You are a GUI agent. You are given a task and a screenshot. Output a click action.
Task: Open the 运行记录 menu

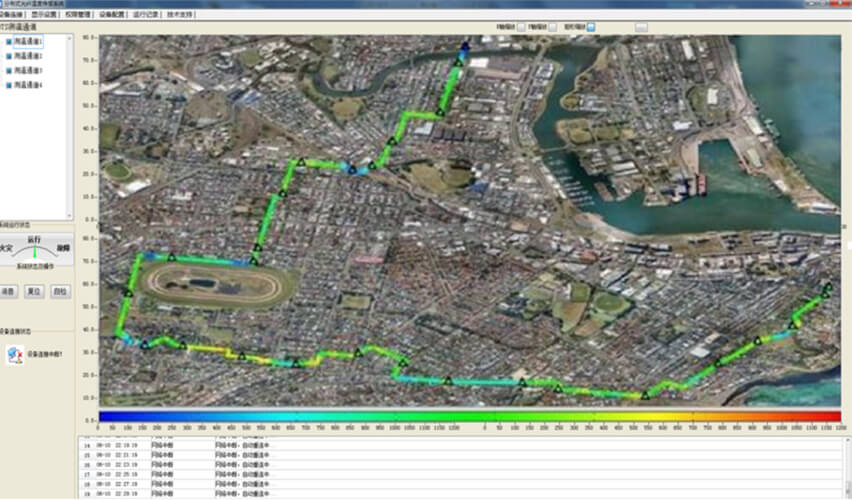146,16
